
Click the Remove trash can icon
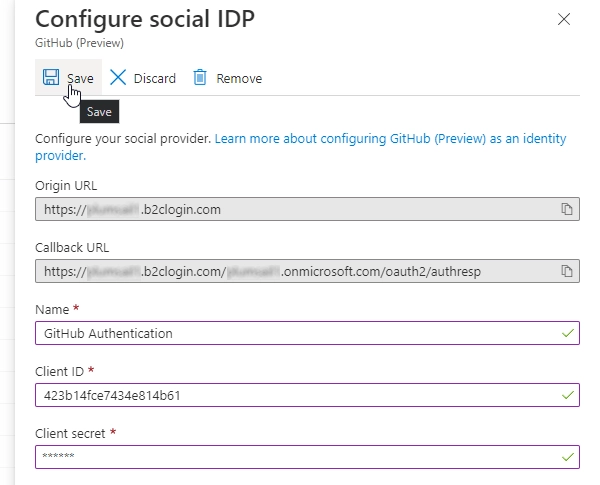click(200, 77)
